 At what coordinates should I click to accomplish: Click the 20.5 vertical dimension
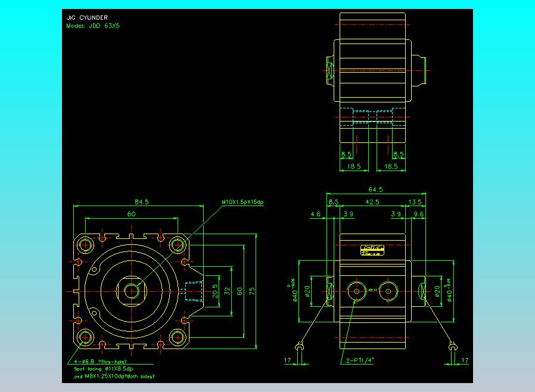(x=215, y=291)
